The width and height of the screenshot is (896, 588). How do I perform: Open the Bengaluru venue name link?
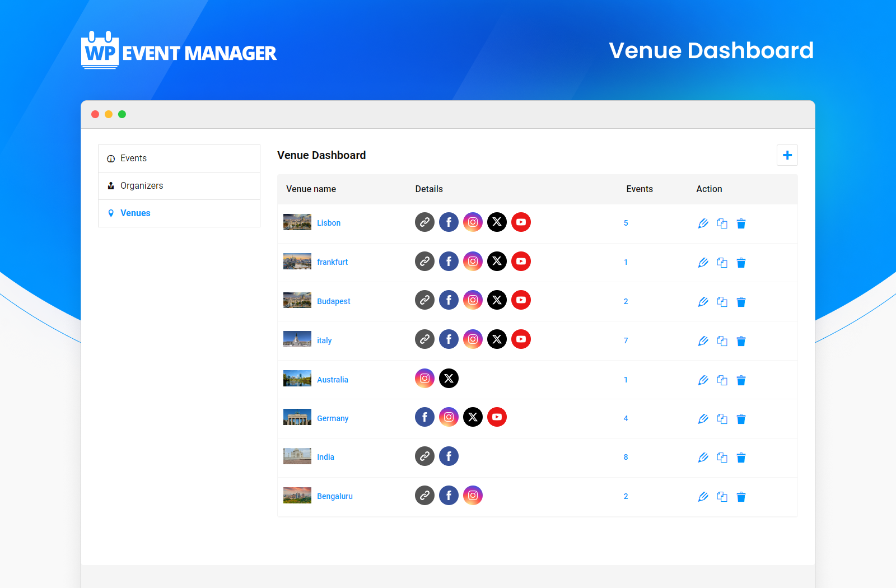click(335, 496)
